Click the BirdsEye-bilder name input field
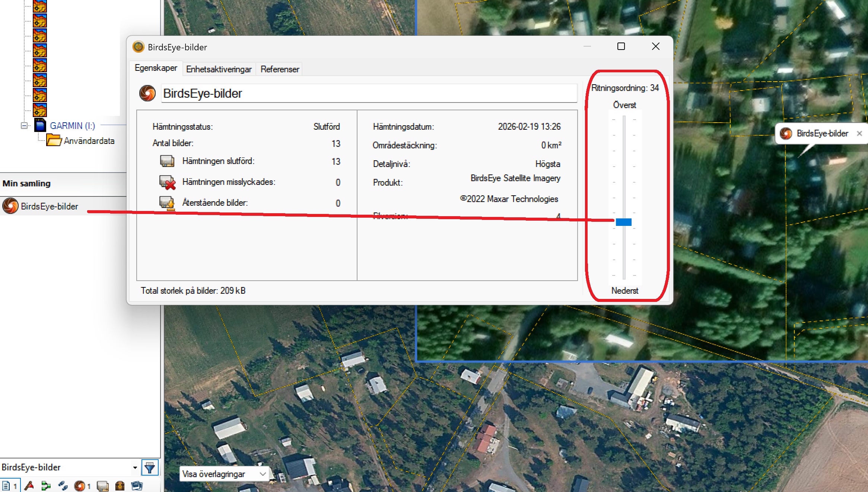 [x=369, y=93]
